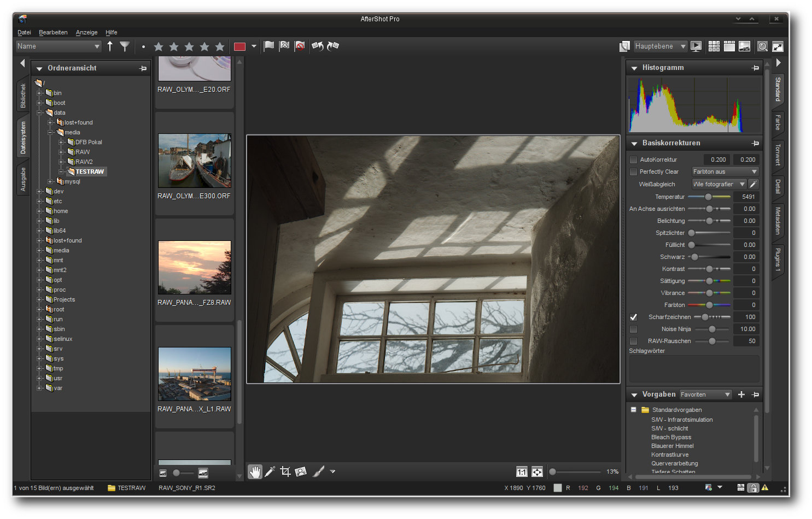812x519 pixels.
Task: Click the layers icon beside Hauptebene
Action: point(624,46)
